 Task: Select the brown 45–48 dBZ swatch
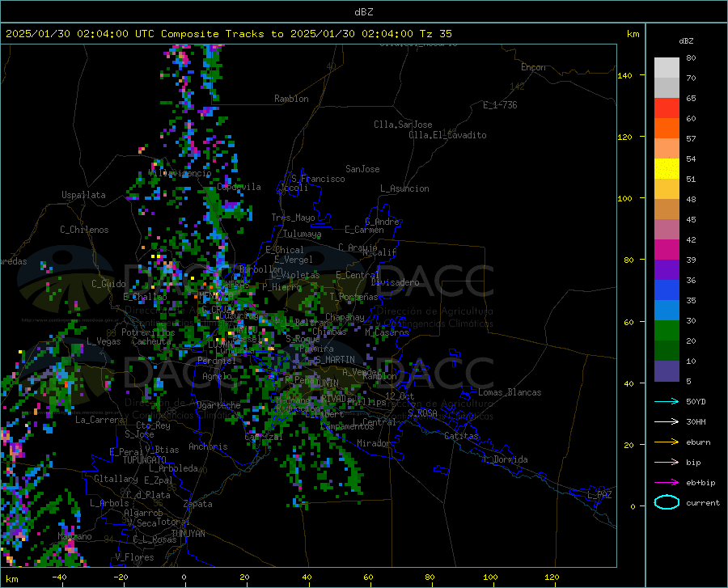tap(667, 209)
